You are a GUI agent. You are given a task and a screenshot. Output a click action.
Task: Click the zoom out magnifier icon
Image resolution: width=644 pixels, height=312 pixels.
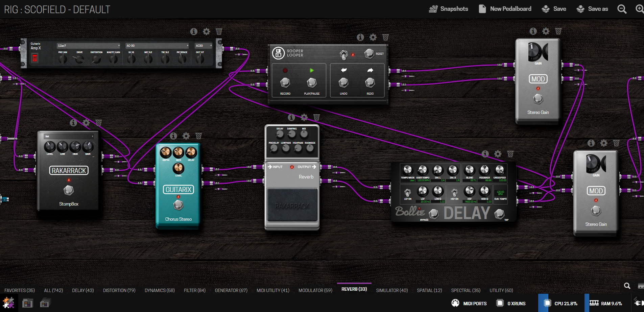click(x=622, y=9)
